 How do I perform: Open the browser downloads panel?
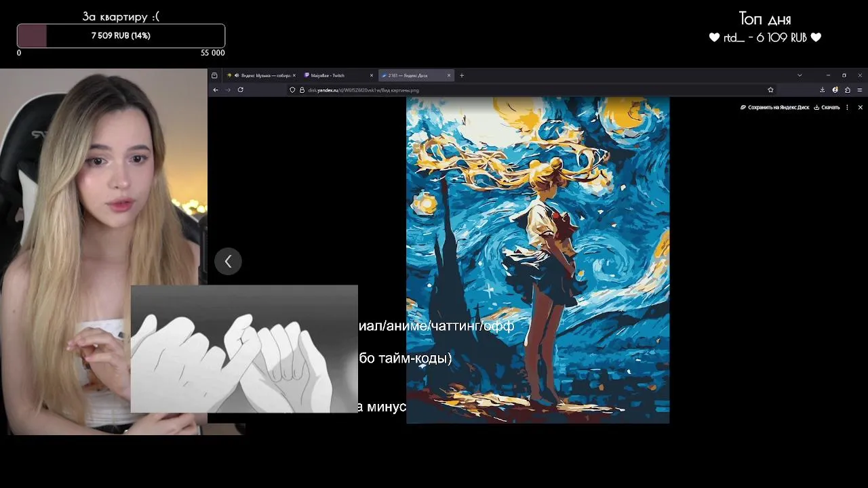822,89
